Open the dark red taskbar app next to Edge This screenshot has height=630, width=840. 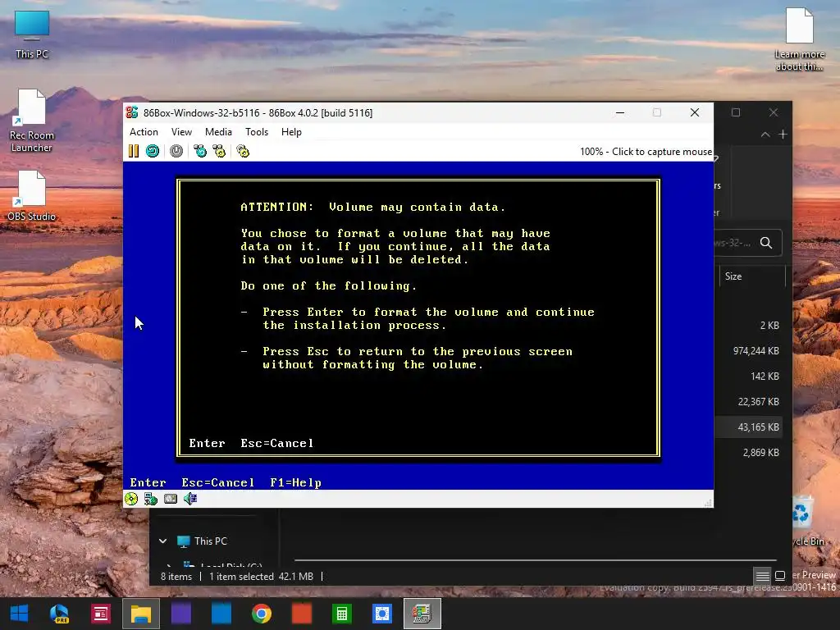point(100,614)
